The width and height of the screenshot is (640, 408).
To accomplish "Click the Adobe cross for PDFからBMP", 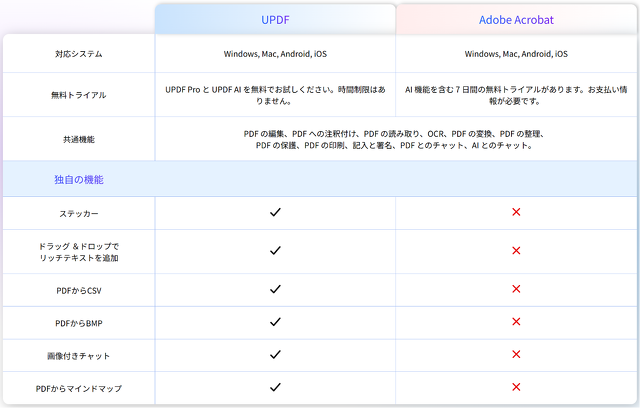I will [x=516, y=322].
